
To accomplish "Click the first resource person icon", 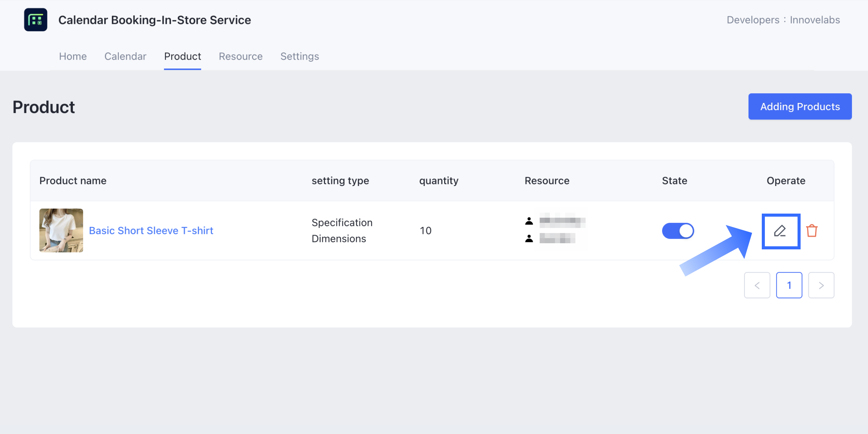I will pos(529,221).
